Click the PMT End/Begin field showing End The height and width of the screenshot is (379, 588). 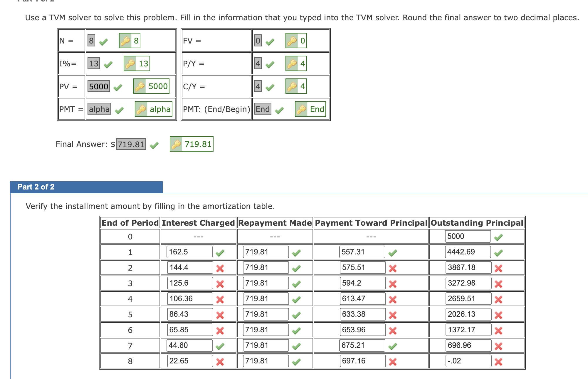coord(263,109)
